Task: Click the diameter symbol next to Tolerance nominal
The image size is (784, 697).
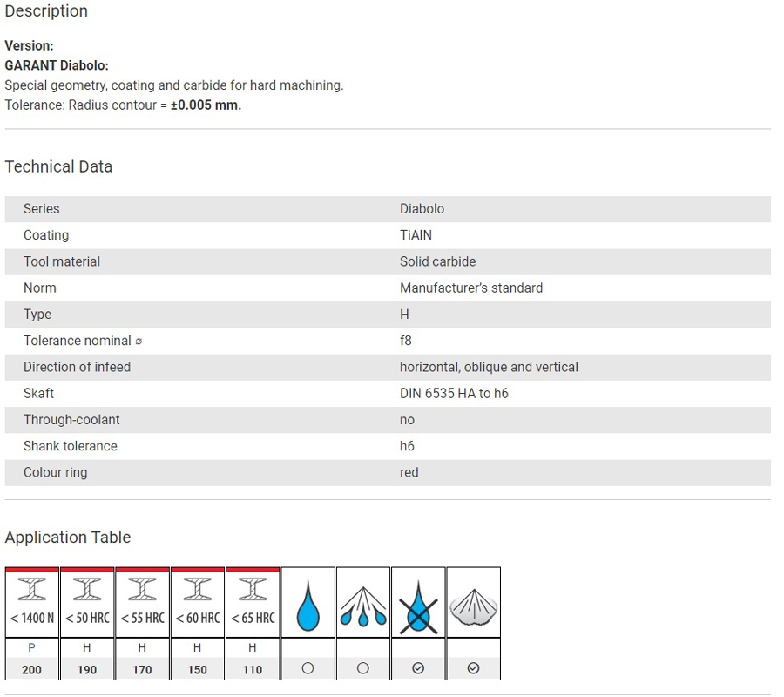Action: point(139,342)
